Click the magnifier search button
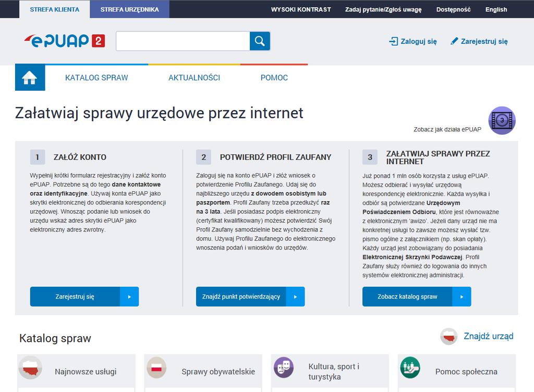This screenshot has width=534, height=392. tap(260, 41)
